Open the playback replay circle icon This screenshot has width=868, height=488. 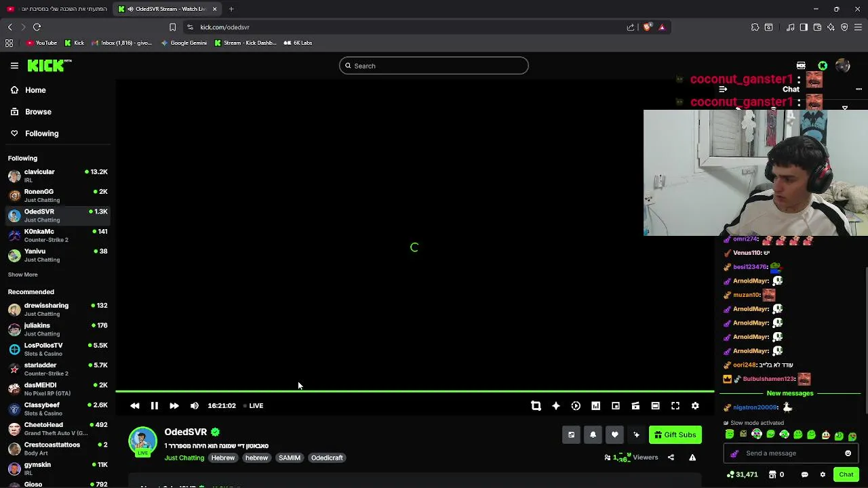click(576, 406)
